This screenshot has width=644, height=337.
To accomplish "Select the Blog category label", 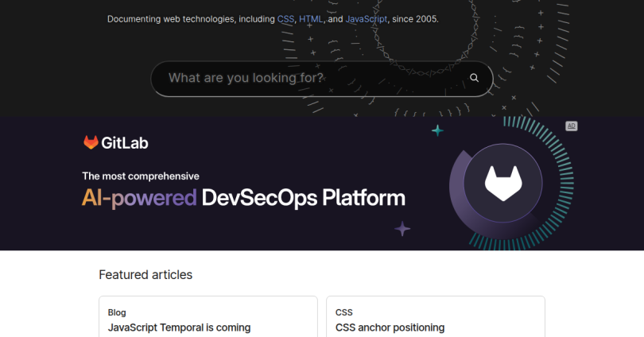I will 117,312.
